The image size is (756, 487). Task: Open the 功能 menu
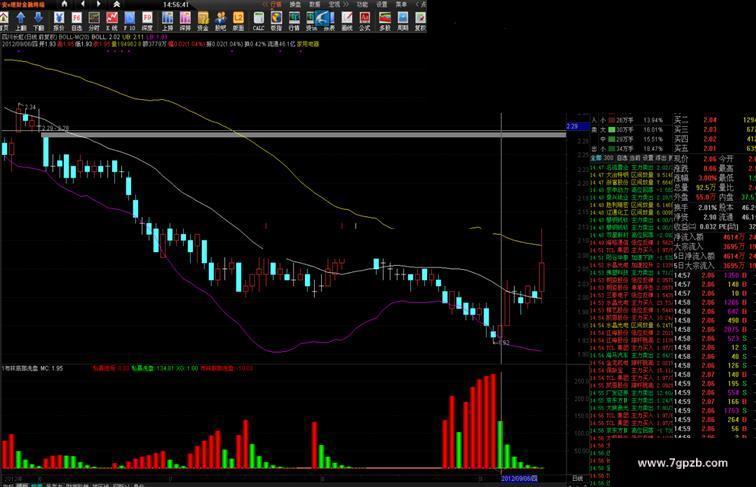362,4
